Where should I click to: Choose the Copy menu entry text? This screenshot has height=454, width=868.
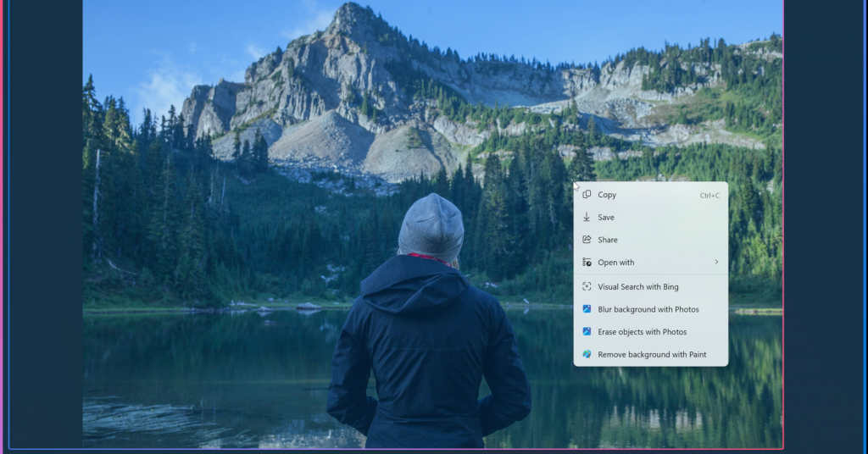[607, 195]
